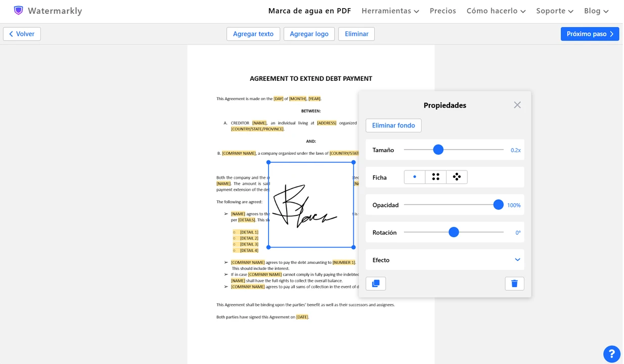The width and height of the screenshot is (624, 364).
Task: Click the Watermarkly brand name
Action: tap(55, 11)
